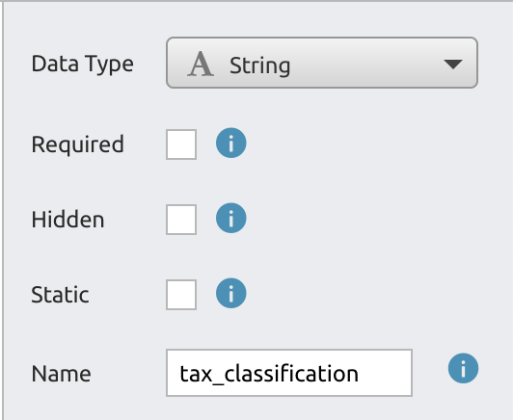Click the Required label text
The width and height of the screenshot is (513, 420).
coord(77,144)
